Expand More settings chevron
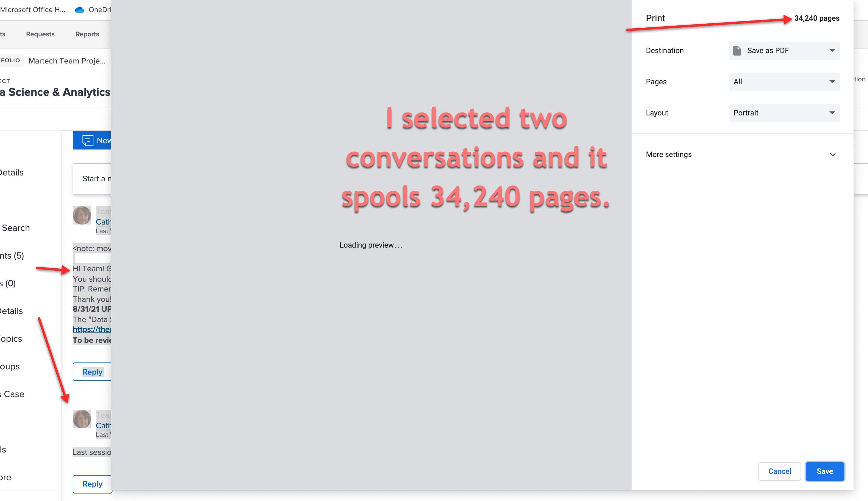The image size is (868, 501). point(832,154)
